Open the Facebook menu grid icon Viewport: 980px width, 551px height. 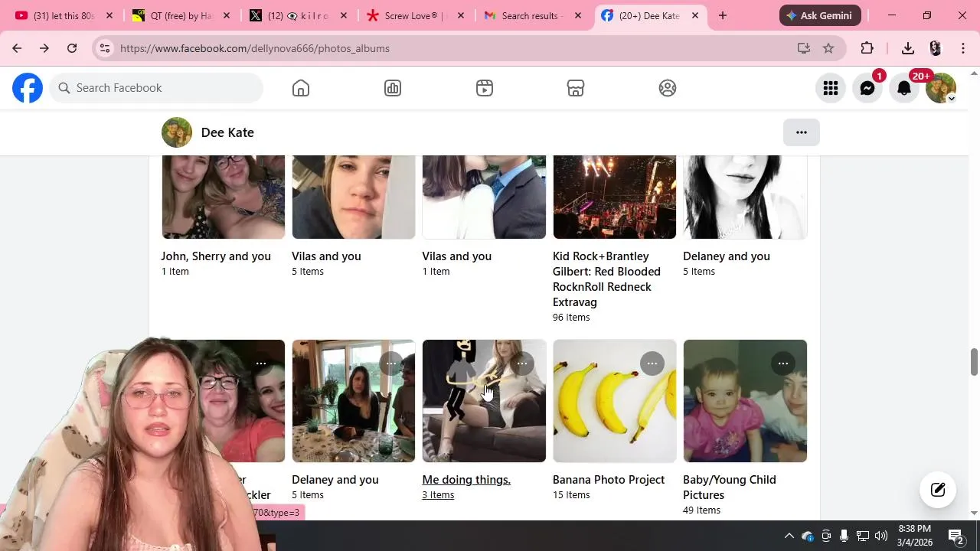click(x=831, y=88)
